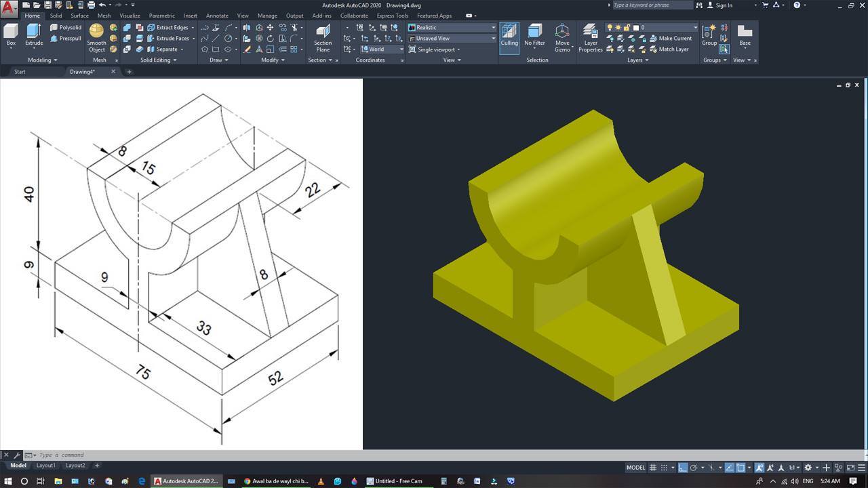Activate the Move Gizmo tool
The width and height of the screenshot is (868, 488).
(x=562, y=38)
